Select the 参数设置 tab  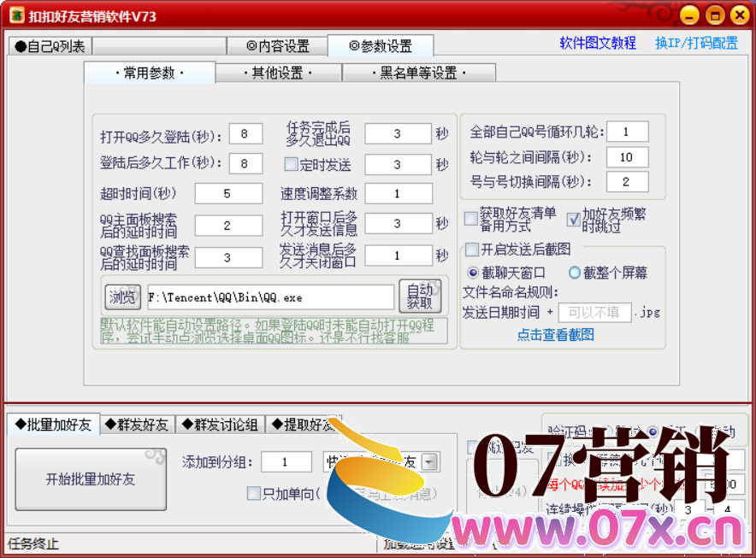pyautogui.click(x=381, y=46)
